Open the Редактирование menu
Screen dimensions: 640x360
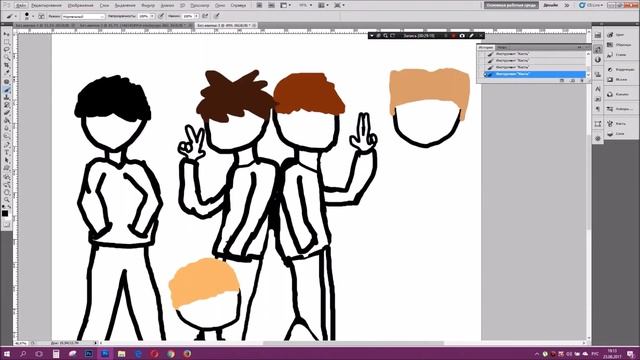(46, 5)
